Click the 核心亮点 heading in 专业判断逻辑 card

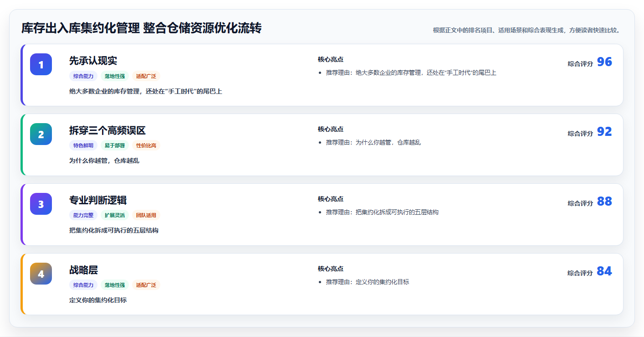point(331,199)
